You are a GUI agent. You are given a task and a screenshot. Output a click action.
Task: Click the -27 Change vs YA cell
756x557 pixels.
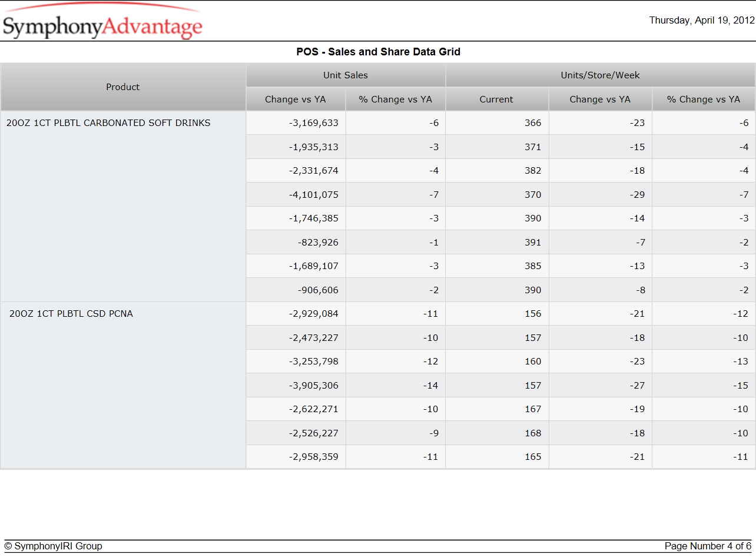click(x=600, y=386)
